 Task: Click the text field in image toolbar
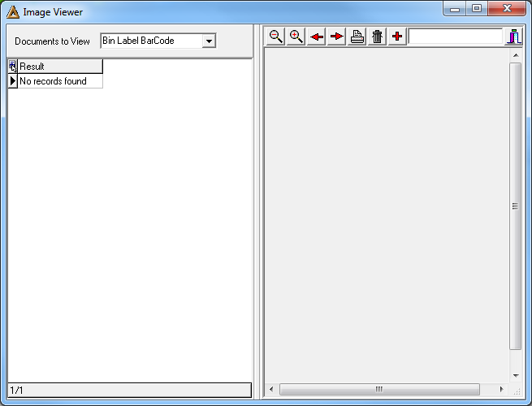point(456,37)
